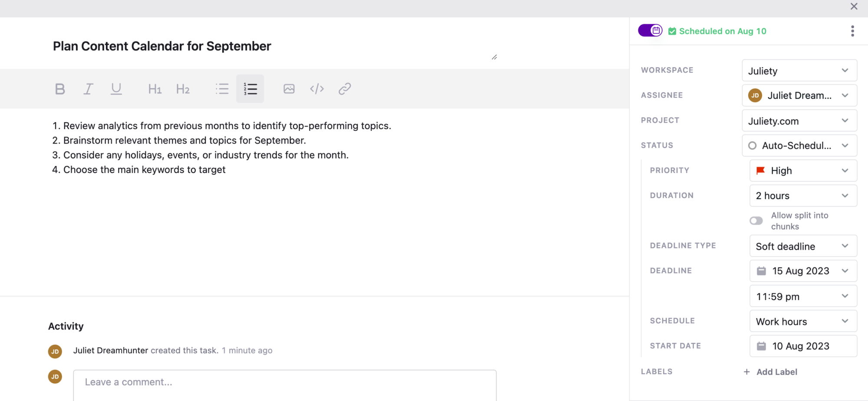Insert a code block
Image resolution: width=868 pixels, height=401 pixels.
(x=316, y=89)
